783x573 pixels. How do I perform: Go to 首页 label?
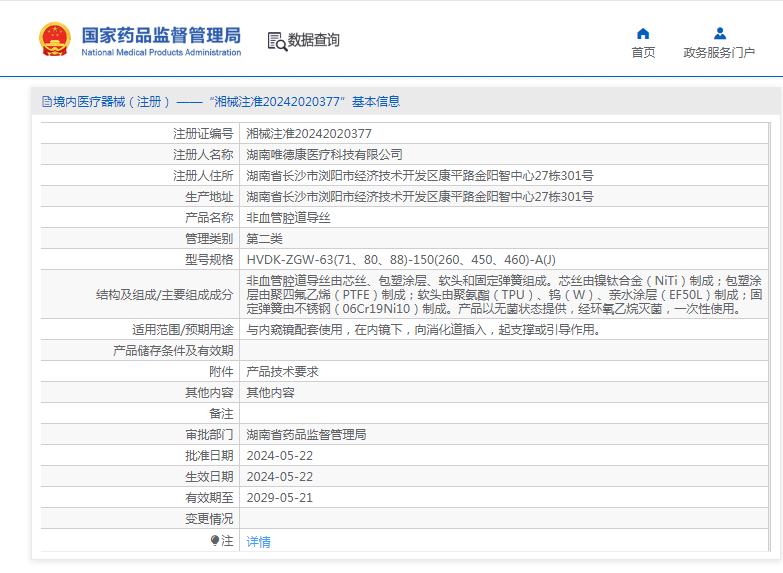(x=643, y=52)
